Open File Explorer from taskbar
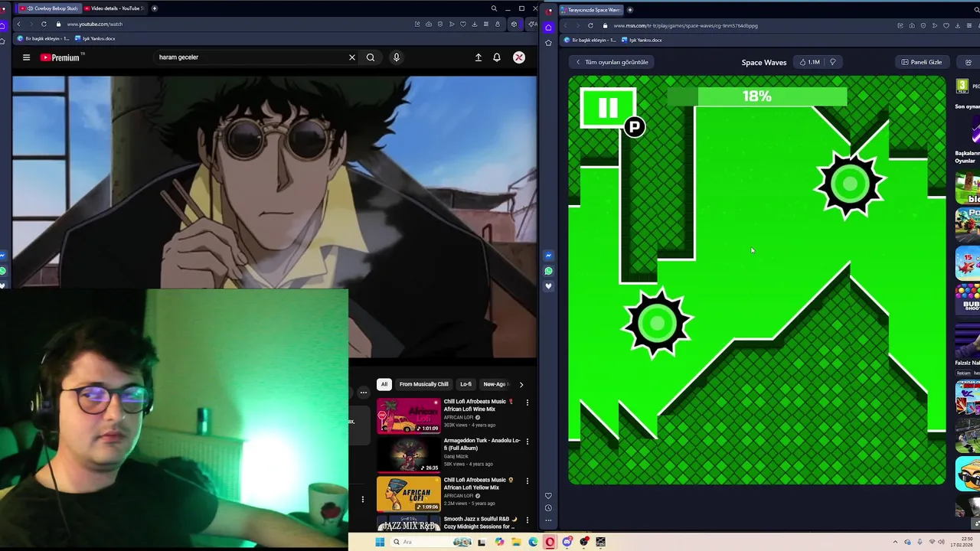The height and width of the screenshot is (551, 980). tap(516, 542)
